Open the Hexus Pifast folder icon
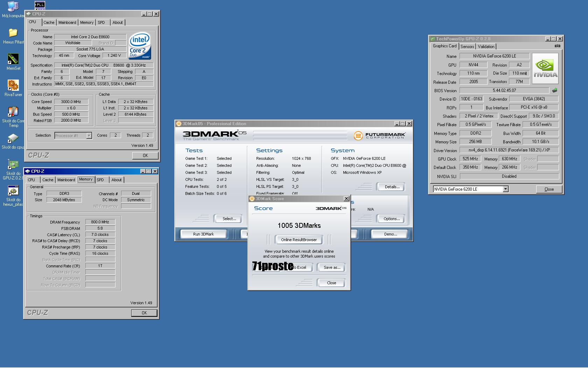This screenshot has height=368, width=588. [x=13, y=33]
